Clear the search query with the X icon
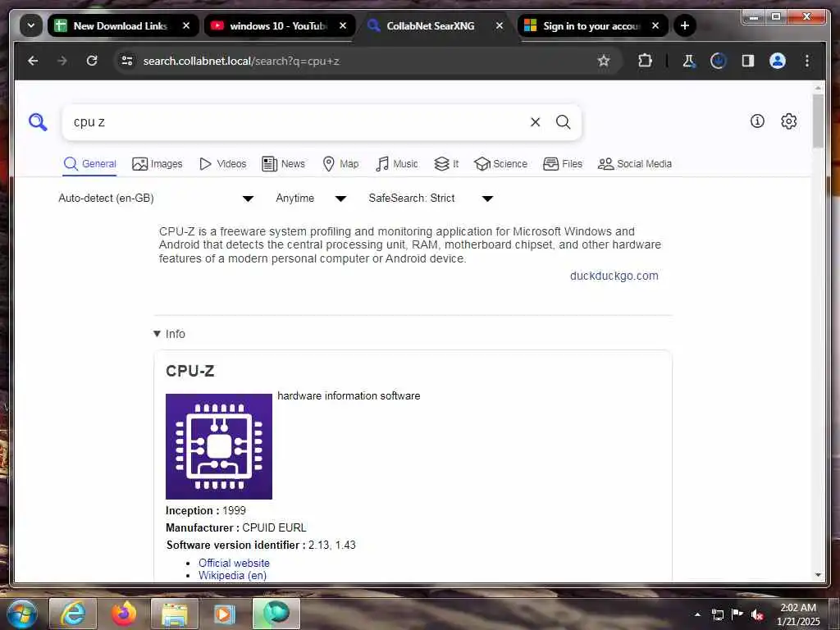Viewport: 840px width, 630px height. point(535,122)
